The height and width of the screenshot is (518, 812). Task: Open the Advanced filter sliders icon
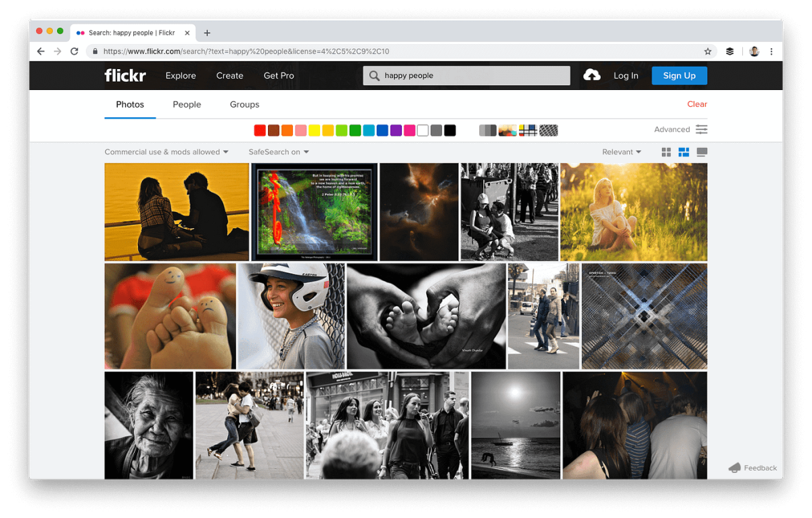[702, 129]
